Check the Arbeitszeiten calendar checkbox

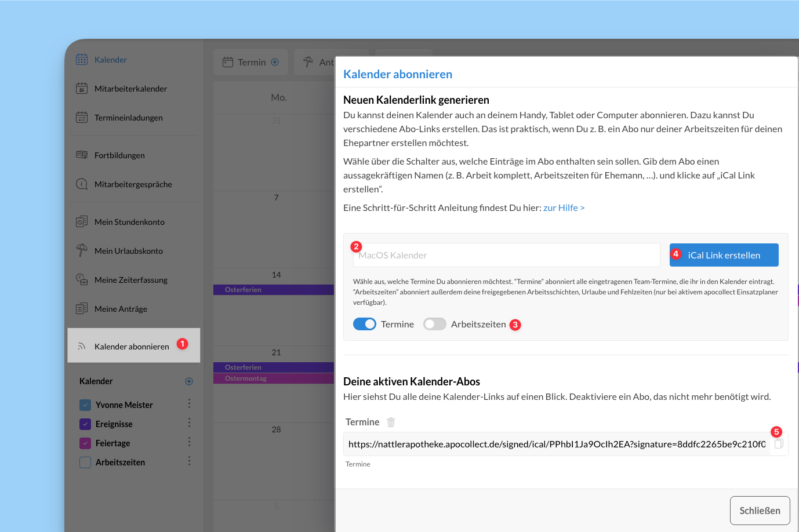[85, 462]
